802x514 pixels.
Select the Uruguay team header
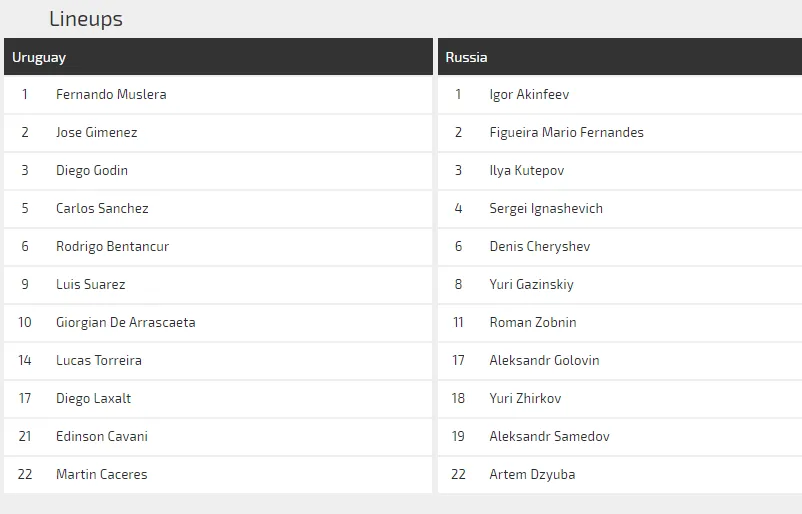[x=39, y=57]
